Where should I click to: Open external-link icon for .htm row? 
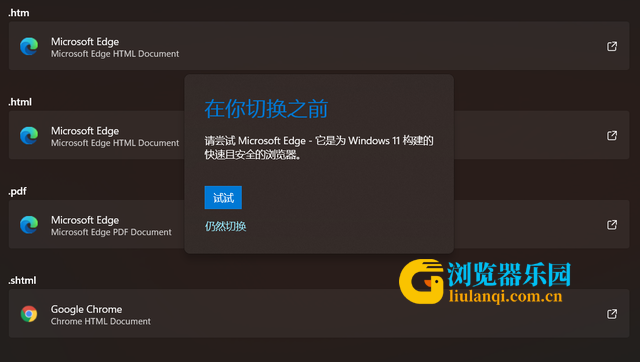click(x=612, y=46)
